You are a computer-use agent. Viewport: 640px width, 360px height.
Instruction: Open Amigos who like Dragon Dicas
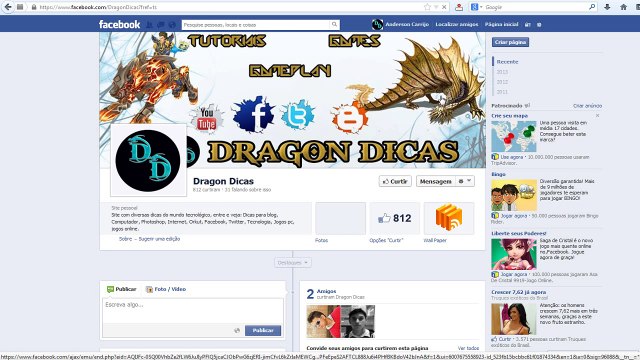pyautogui.click(x=327, y=291)
